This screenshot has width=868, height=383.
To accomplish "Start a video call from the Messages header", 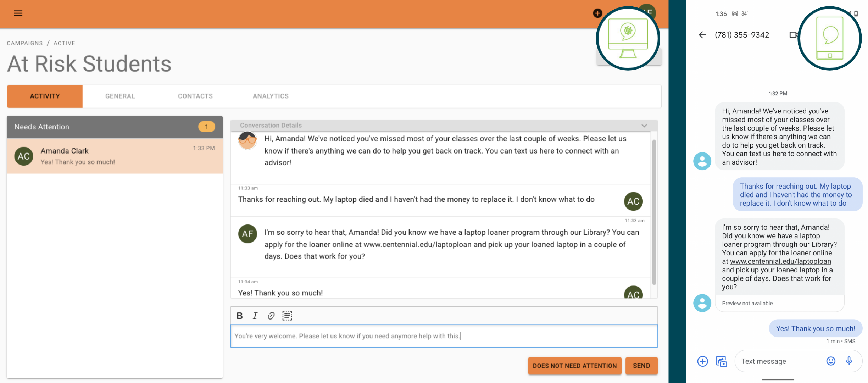I will [794, 35].
